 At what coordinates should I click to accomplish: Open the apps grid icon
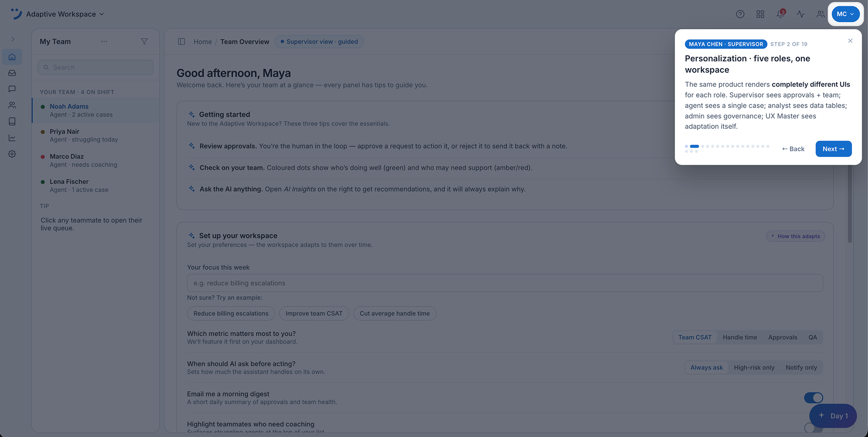tap(760, 14)
